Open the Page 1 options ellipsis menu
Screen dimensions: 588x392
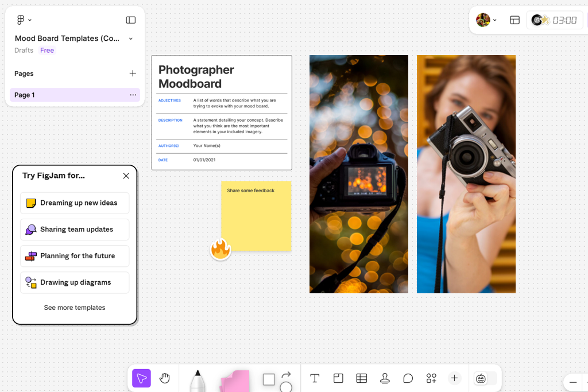pyautogui.click(x=133, y=95)
